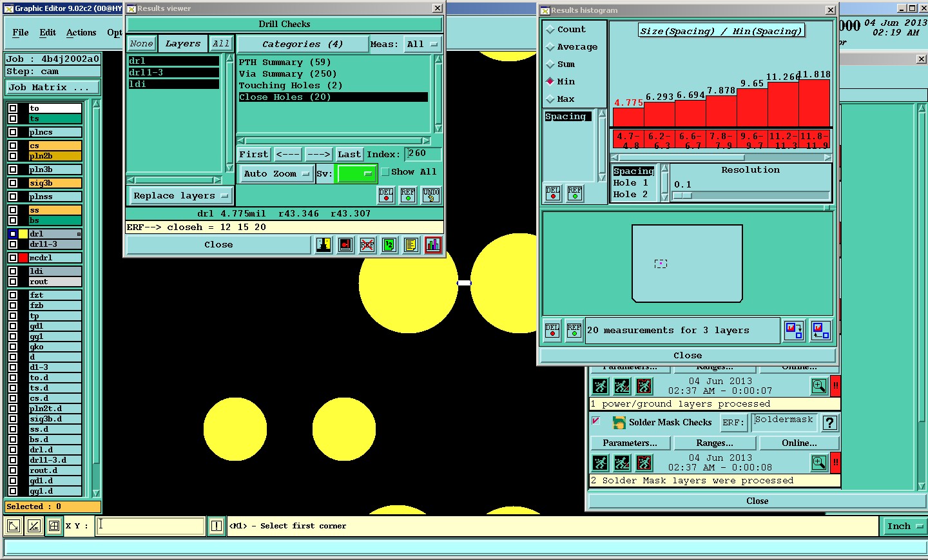This screenshot has width=928, height=560.
Task: Click the crossed-out REF icon in Results viewer
Action: pos(367,245)
